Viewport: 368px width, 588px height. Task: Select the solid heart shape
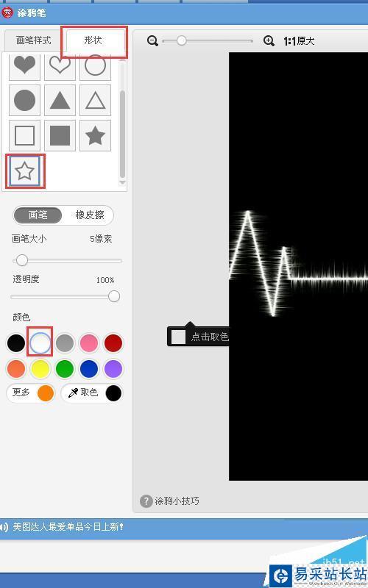pyautogui.click(x=24, y=66)
